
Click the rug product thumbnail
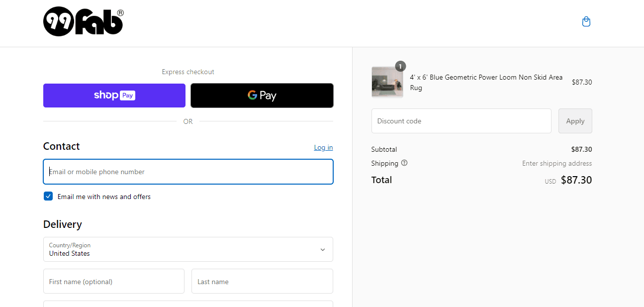(x=387, y=82)
